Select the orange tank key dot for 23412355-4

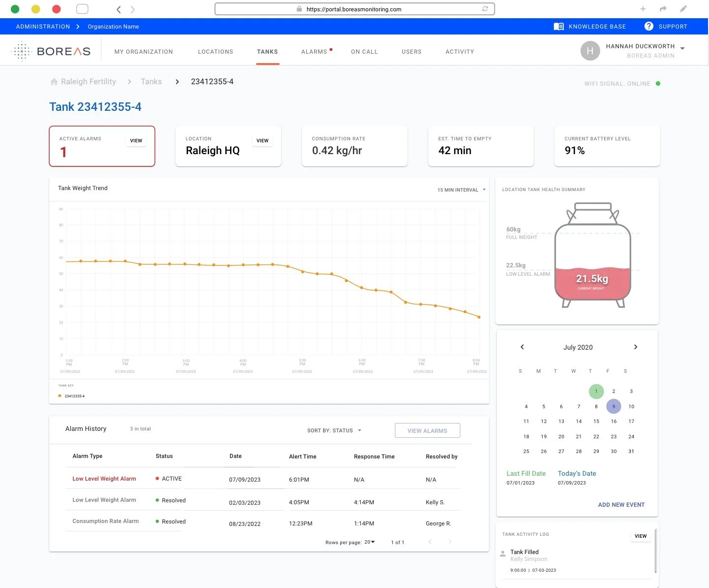tap(60, 396)
